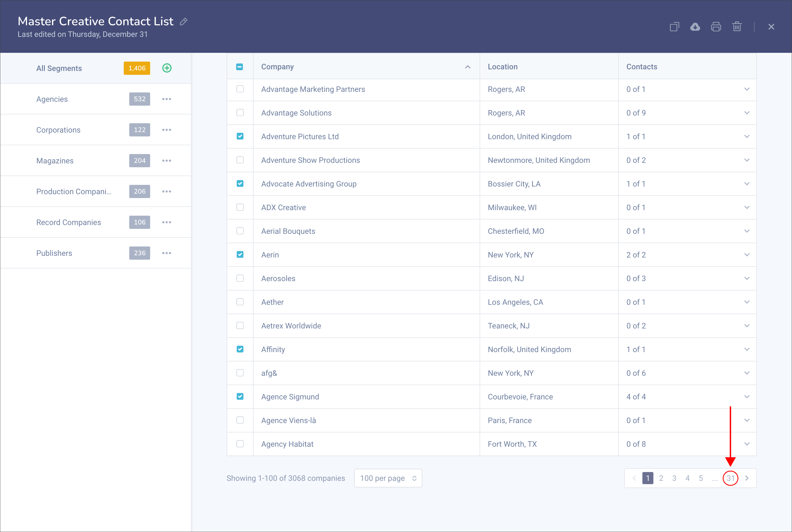Viewport: 792px width, 532px height.
Task: Expand contacts for Aerosoles
Action: point(747,279)
